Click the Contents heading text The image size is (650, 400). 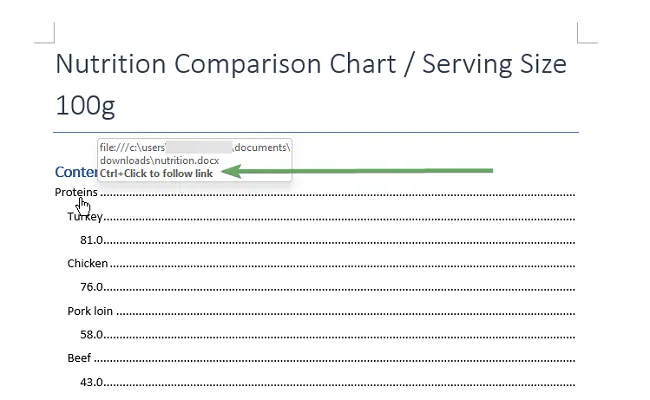coord(76,172)
